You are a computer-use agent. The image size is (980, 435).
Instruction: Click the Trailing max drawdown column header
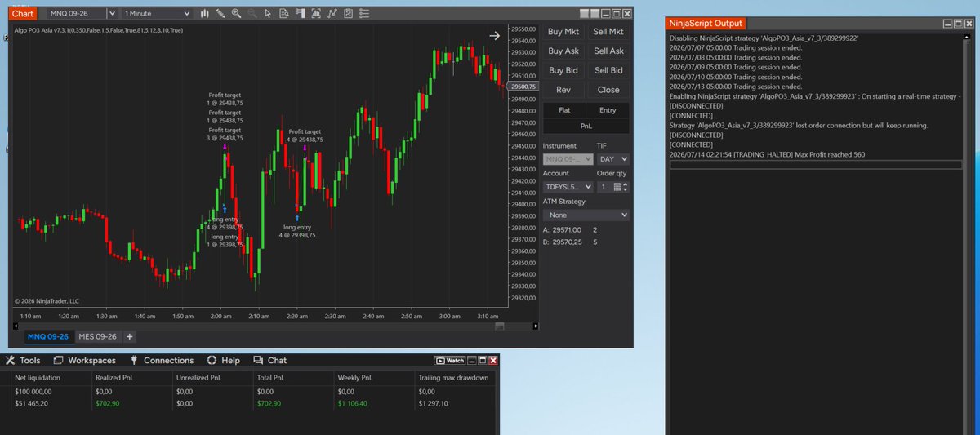453,378
